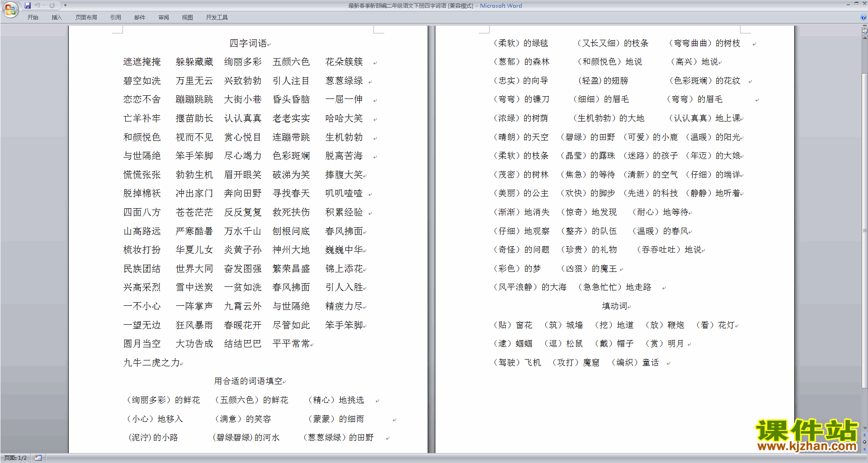Click the phrase 老老实实

pyautogui.click(x=291, y=118)
